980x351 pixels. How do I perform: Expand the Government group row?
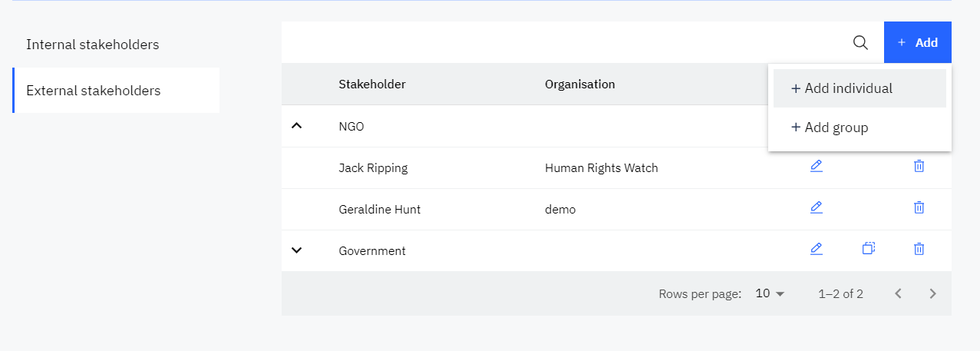point(298,250)
